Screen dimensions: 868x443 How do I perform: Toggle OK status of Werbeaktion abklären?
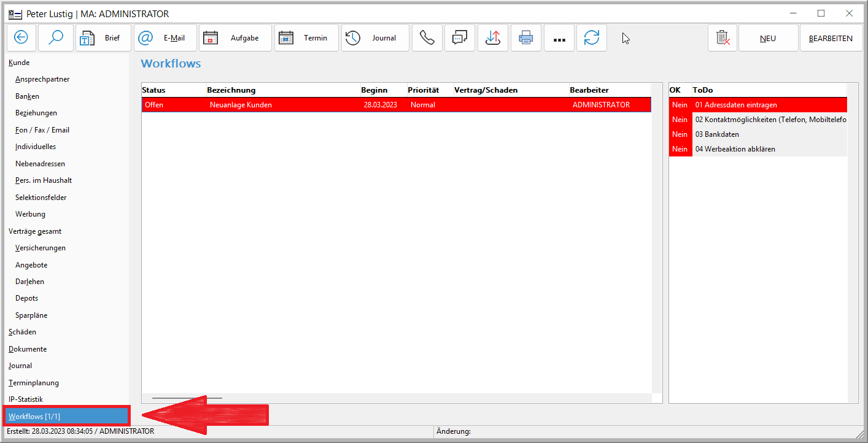pos(680,149)
